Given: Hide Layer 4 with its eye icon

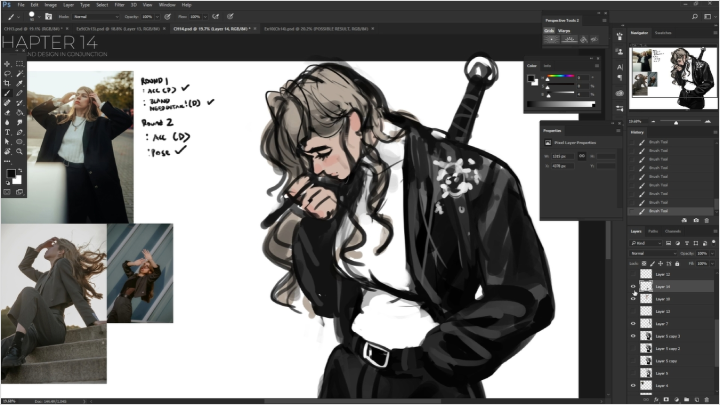Looking at the screenshot, I should click(x=633, y=386).
